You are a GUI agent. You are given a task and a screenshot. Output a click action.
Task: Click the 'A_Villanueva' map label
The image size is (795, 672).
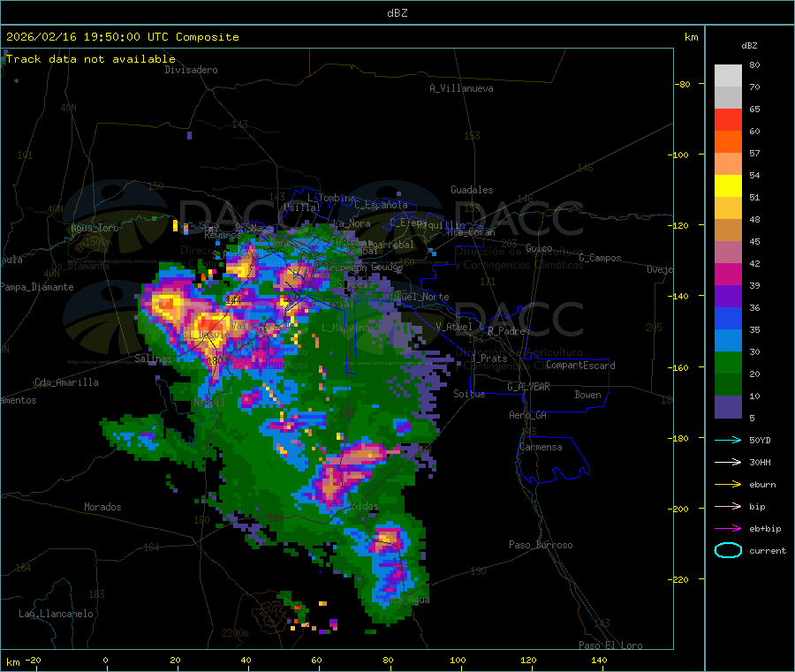(x=461, y=88)
